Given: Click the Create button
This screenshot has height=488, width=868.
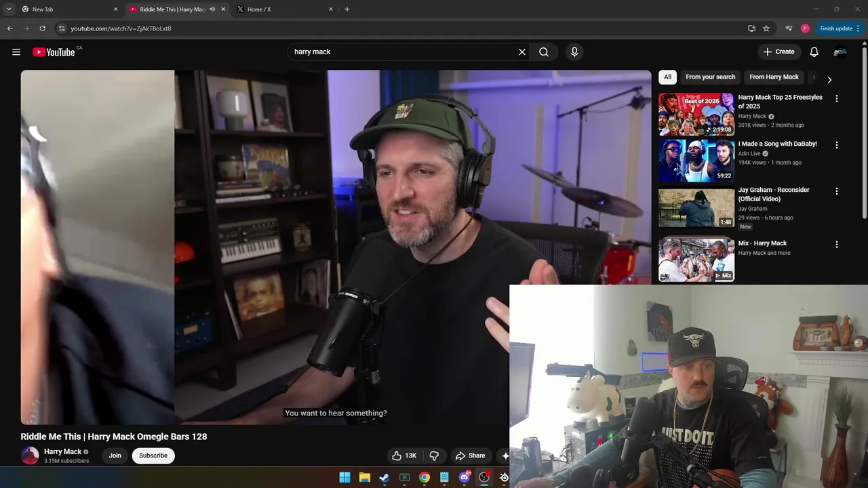Looking at the screenshot, I should 778,52.
